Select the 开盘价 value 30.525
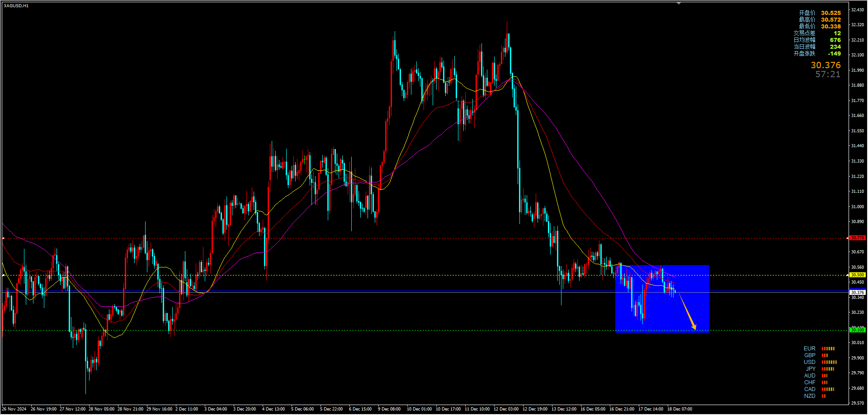This screenshot has height=415, width=868. pos(831,13)
